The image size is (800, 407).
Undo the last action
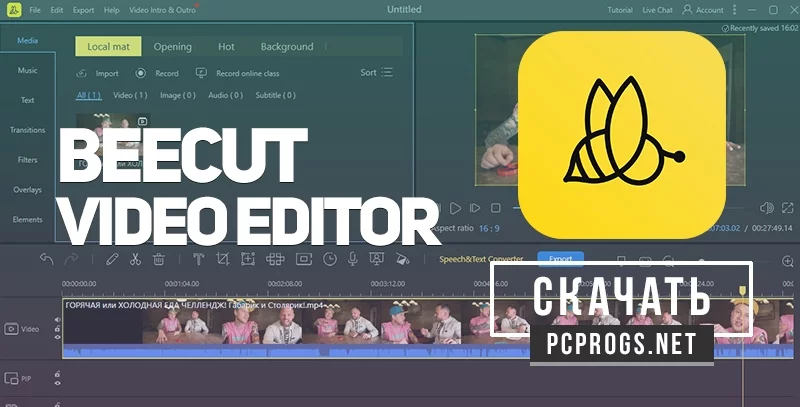tap(46, 259)
